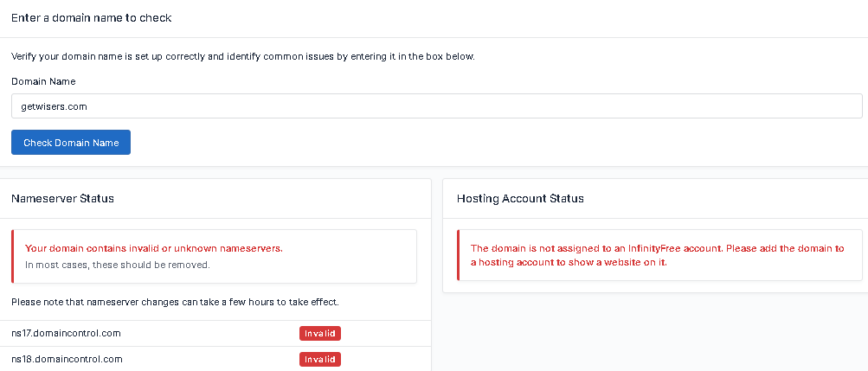
Task: Click the Invalid badge beside ns18.domaincontrol.com
Action: (x=320, y=359)
